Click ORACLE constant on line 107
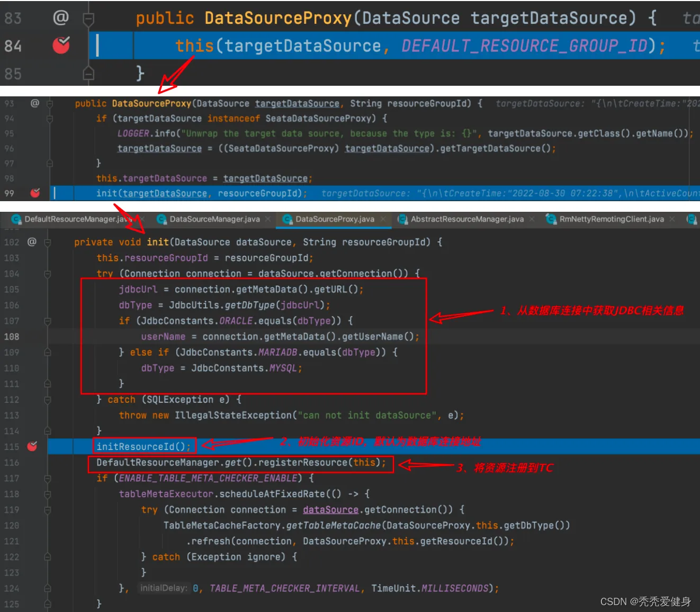The height and width of the screenshot is (612, 700). coord(236,321)
